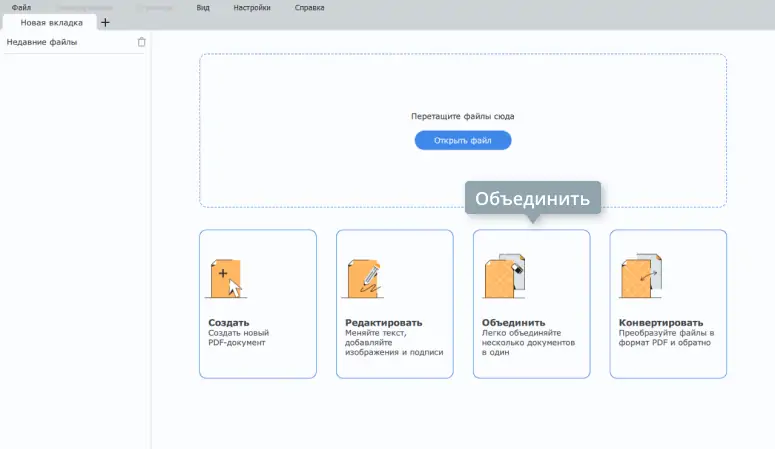Viewport: 775px width, 449px height.
Task: Click the Редактировать card title
Action: coord(383,323)
